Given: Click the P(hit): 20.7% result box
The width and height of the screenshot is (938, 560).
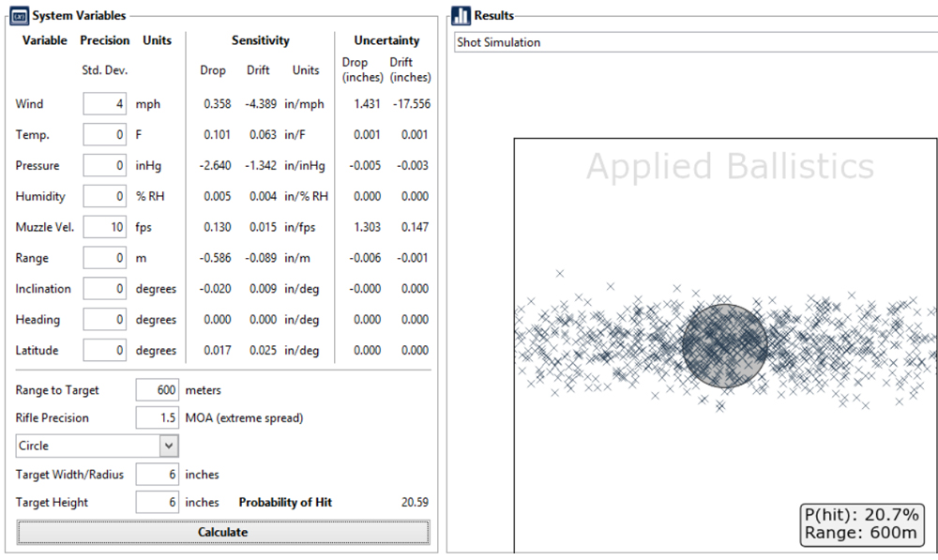Looking at the screenshot, I should [x=861, y=524].
